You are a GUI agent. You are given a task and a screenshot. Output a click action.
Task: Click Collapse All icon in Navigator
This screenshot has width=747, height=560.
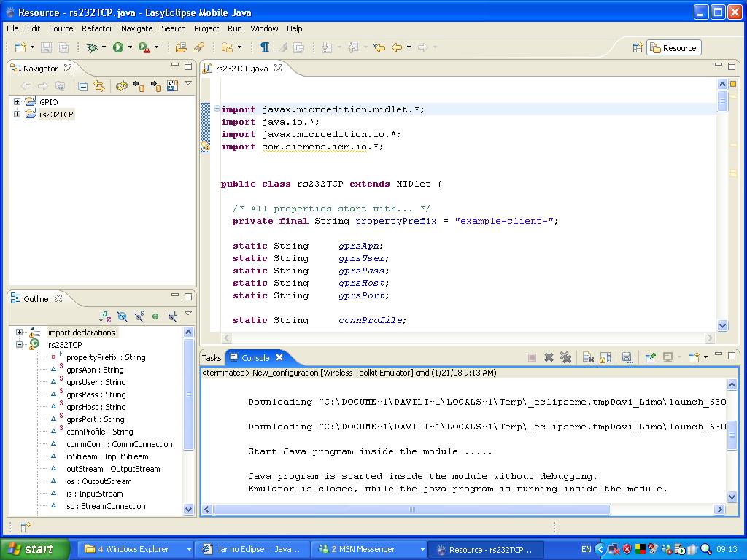click(83, 86)
